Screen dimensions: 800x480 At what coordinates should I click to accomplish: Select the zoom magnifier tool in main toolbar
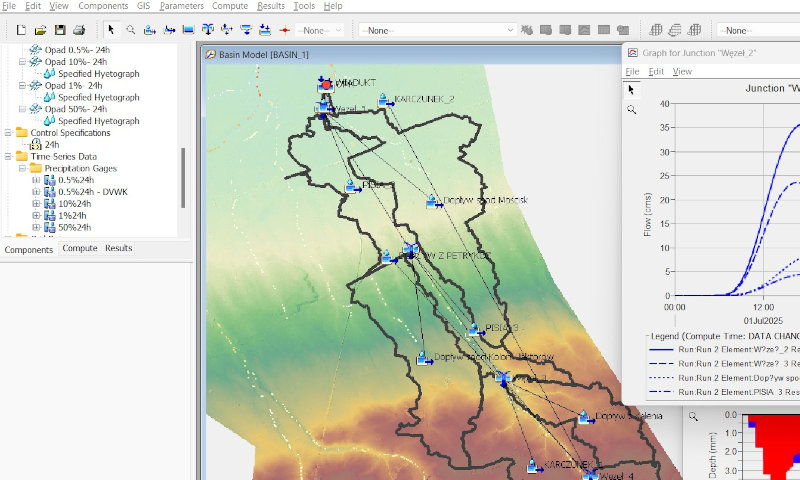[x=131, y=30]
